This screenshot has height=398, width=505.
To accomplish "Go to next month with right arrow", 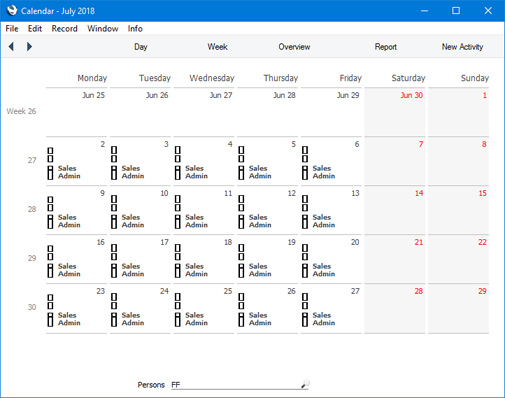I will point(29,46).
